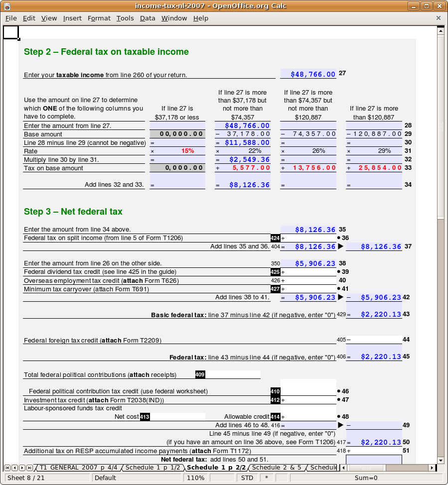This screenshot has width=448, height=485.
Task: Click minimum tax carryover field on line 41
Action: coord(308,289)
